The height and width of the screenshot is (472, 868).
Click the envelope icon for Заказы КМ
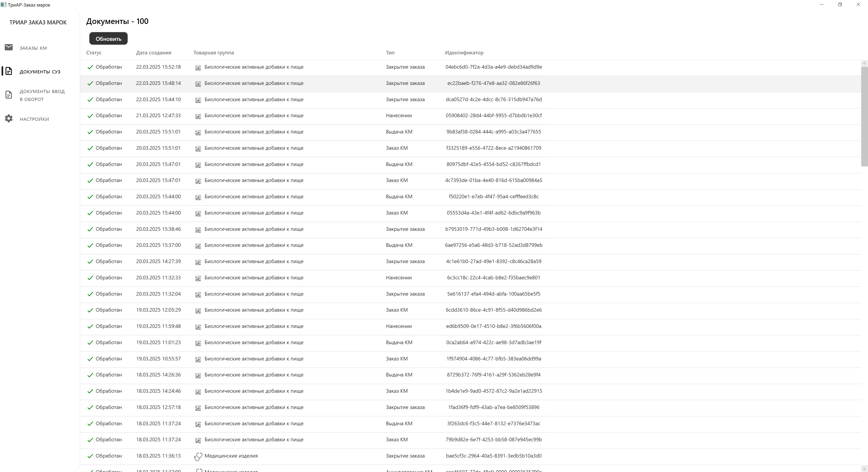click(9, 47)
